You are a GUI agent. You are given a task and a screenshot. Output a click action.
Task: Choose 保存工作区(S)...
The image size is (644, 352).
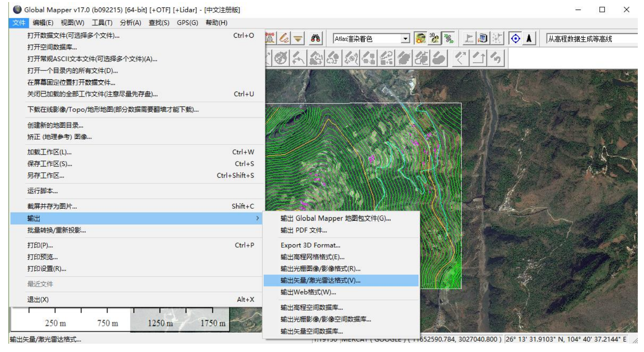click(x=137, y=164)
